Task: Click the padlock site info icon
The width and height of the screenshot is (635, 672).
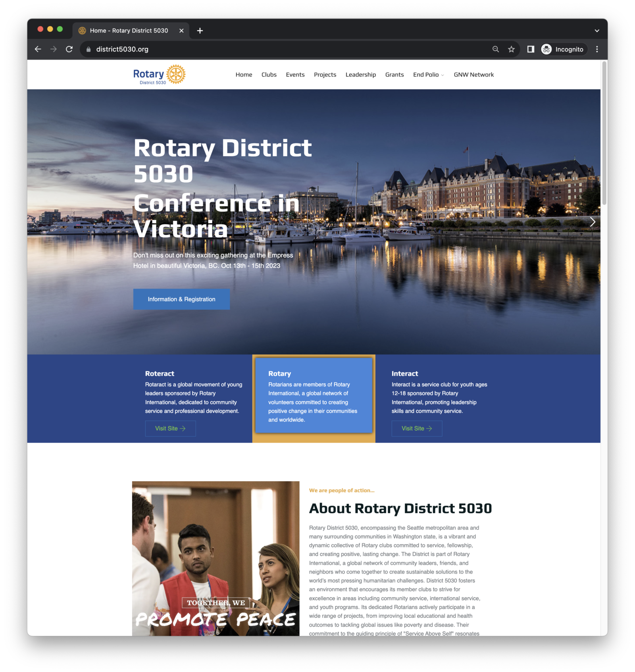Action: [x=89, y=49]
